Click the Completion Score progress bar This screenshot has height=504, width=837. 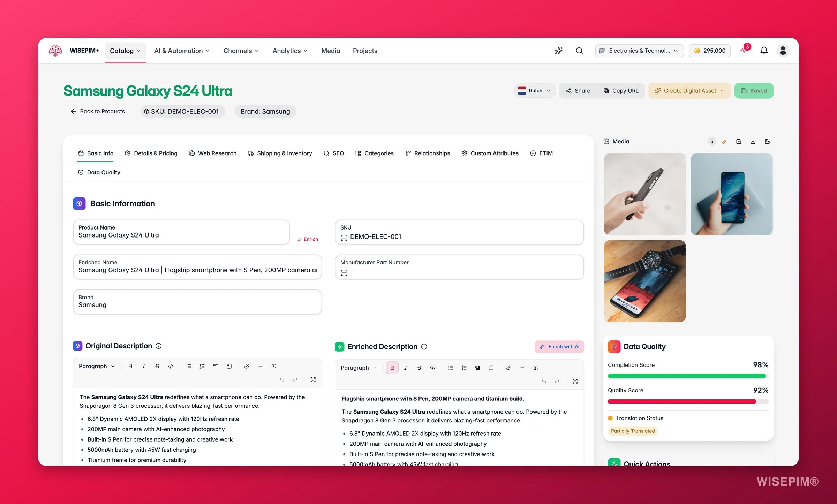point(688,376)
